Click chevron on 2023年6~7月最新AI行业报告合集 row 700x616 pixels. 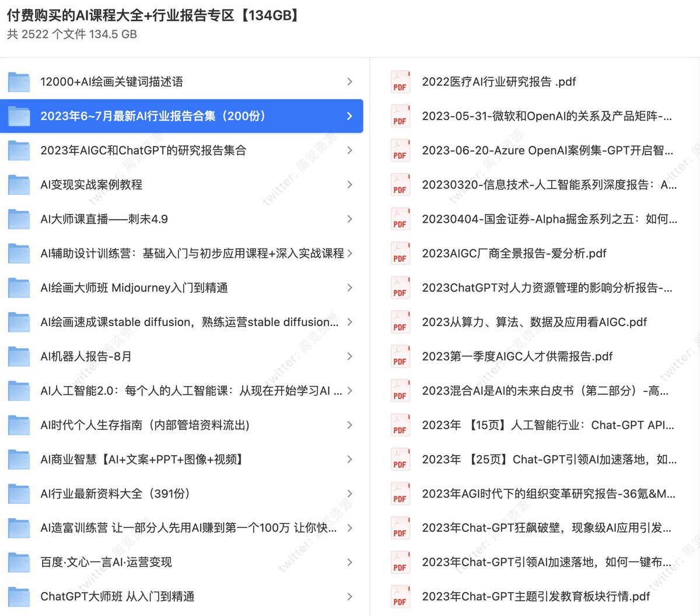click(x=349, y=116)
